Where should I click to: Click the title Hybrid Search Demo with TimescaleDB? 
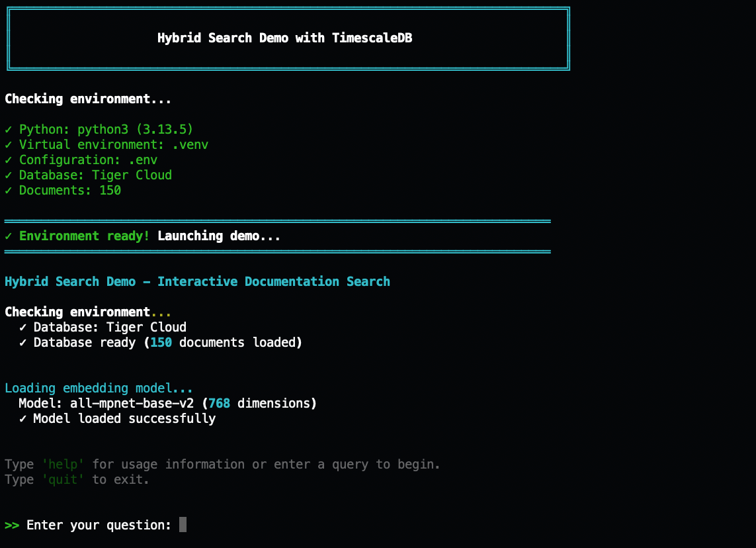284,38
